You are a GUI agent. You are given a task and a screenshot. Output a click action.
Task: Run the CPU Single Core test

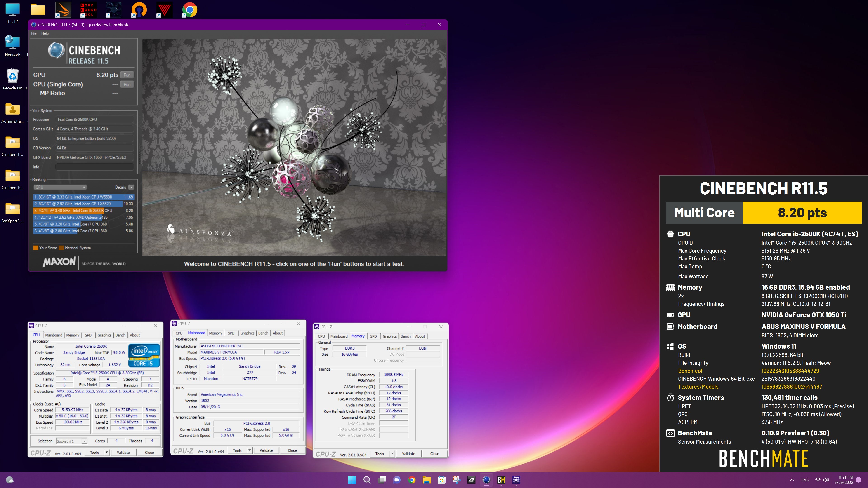[x=127, y=84]
